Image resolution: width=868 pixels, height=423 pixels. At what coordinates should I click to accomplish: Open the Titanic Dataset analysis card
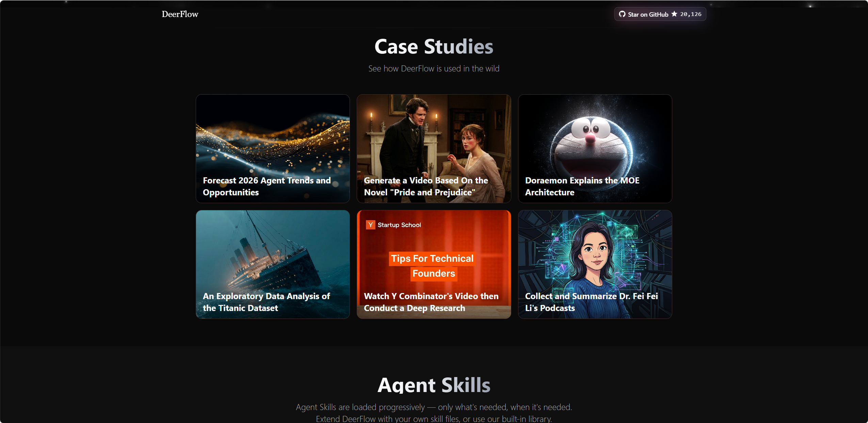(273, 264)
